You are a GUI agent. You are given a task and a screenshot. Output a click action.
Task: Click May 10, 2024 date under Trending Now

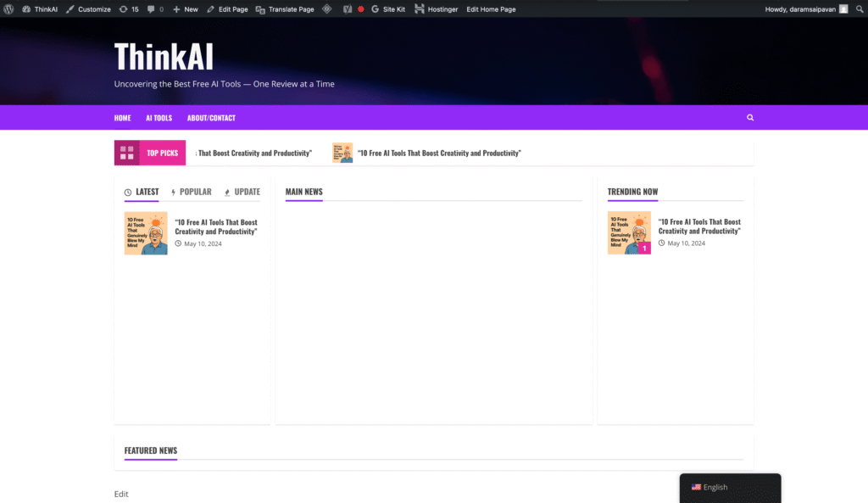686,243
